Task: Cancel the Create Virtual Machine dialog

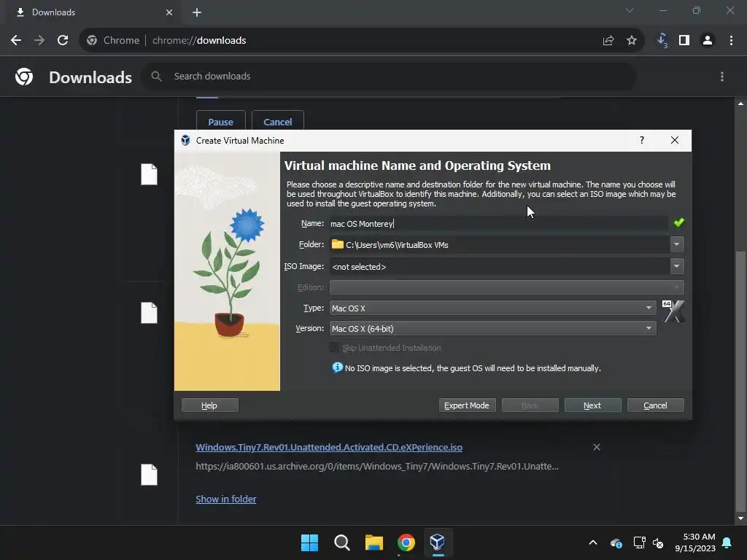Action: coord(656,405)
